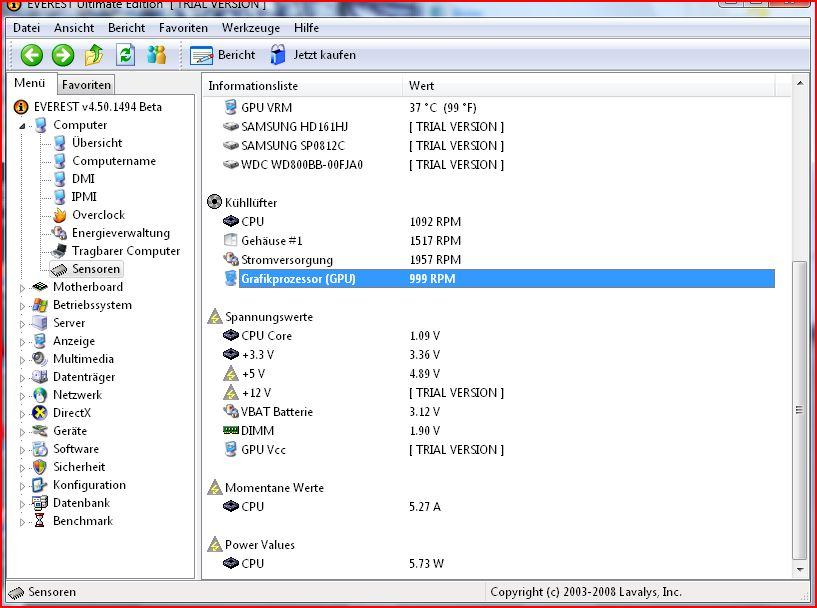The image size is (817, 608).
Task: Select Übersicht in the tree
Action: coord(97,143)
